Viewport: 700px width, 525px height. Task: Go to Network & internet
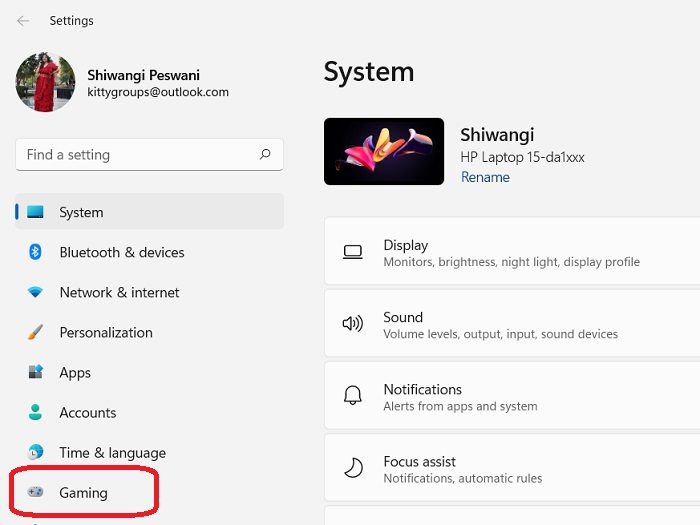click(x=150, y=292)
